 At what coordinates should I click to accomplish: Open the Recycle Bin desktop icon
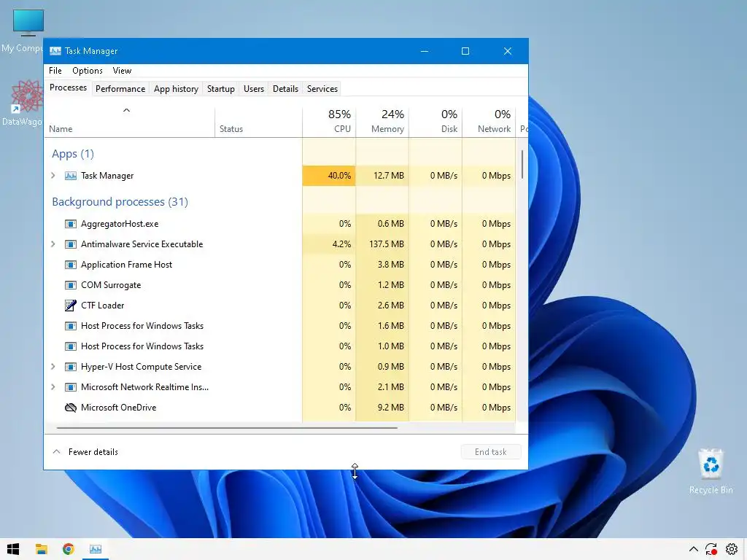[711, 463]
